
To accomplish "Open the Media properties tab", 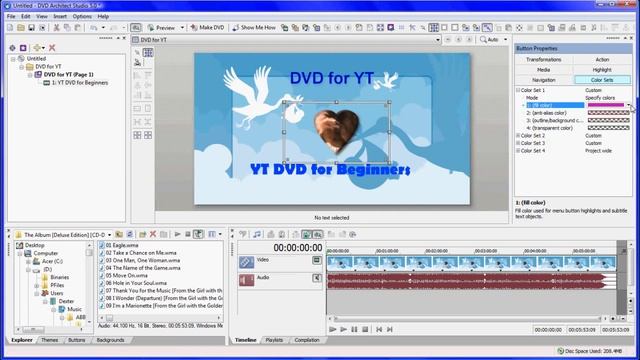I will tap(544, 70).
